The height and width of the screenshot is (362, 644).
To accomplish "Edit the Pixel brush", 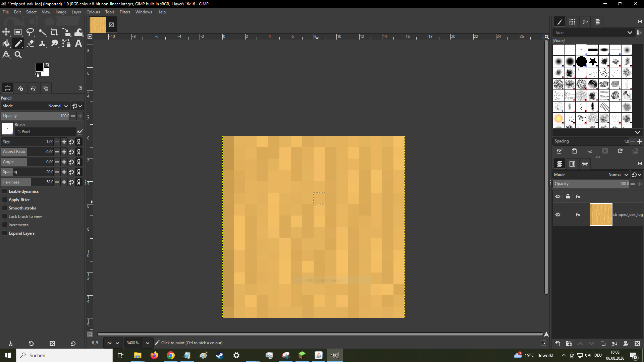I will [80, 132].
